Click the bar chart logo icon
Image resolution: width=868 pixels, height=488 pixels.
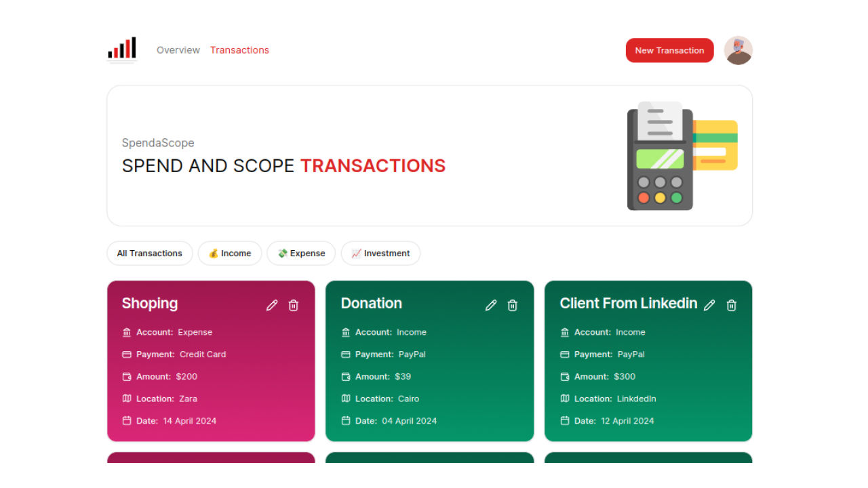(122, 48)
